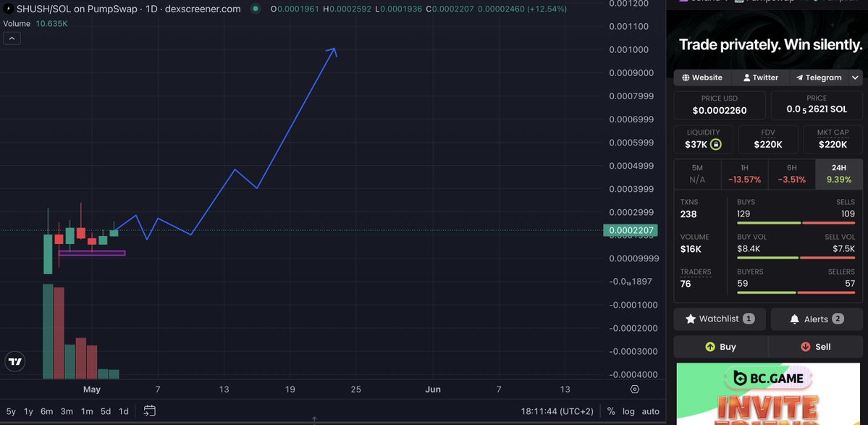This screenshot has width=868, height=425.
Task: Toggle log scale mode
Action: click(x=628, y=411)
